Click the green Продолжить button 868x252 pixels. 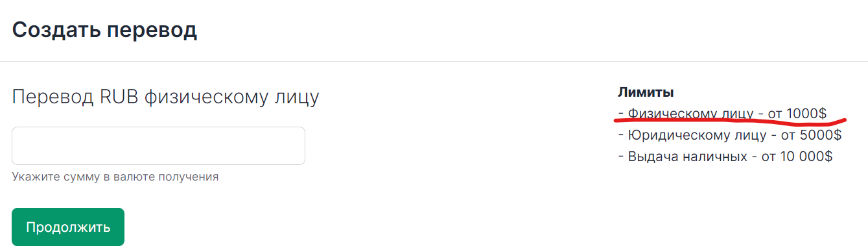[68, 227]
